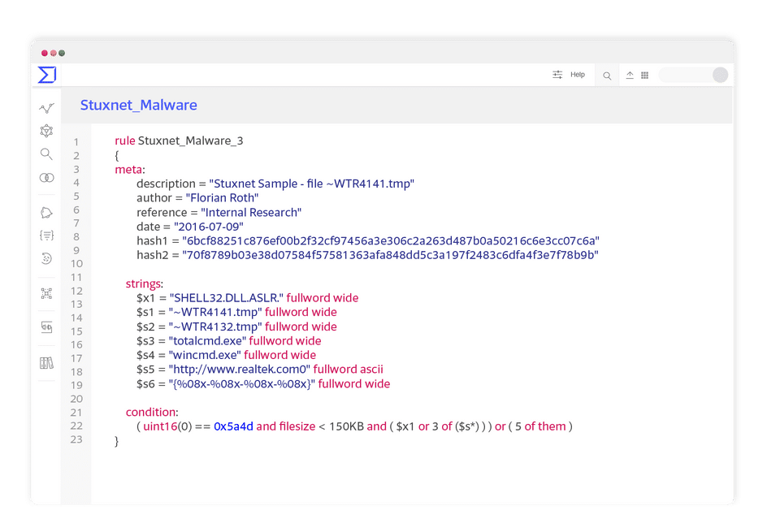Click the API document icon in the sidebar

[x=46, y=327]
